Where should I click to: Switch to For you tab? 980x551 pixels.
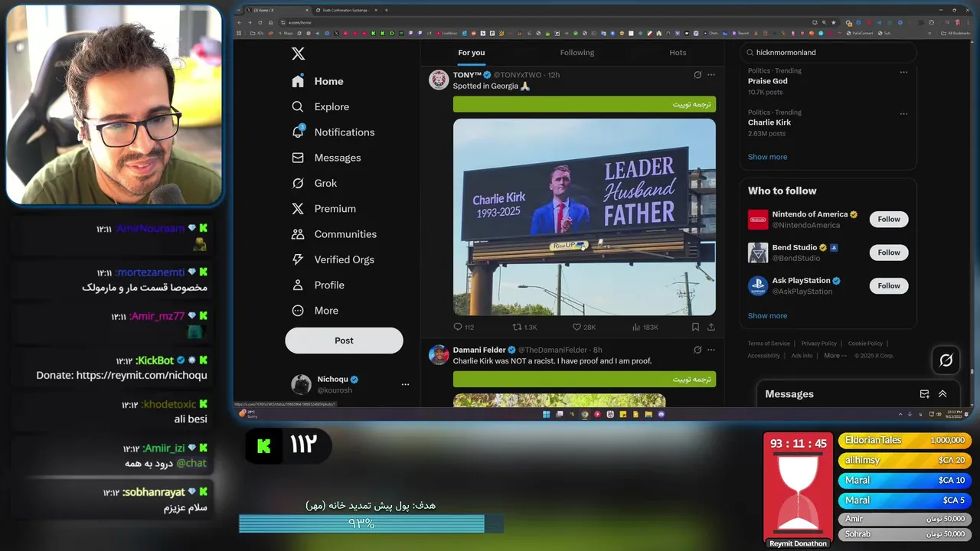pos(472,53)
